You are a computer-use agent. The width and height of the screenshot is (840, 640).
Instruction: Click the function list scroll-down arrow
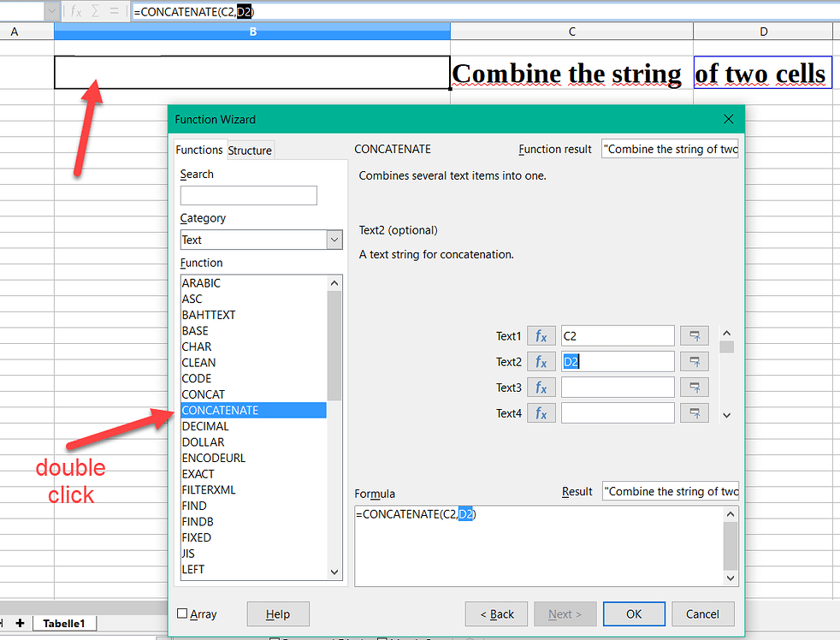point(334,571)
